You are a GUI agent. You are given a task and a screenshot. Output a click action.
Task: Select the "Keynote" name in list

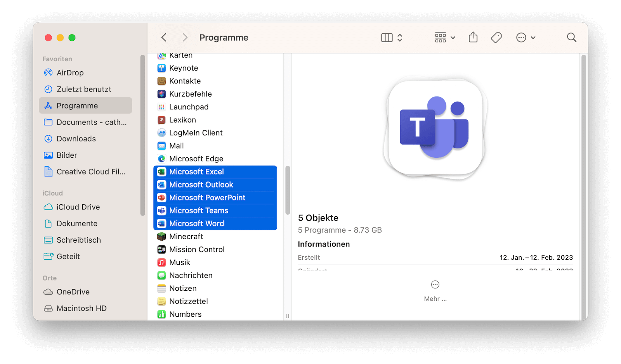(x=184, y=68)
